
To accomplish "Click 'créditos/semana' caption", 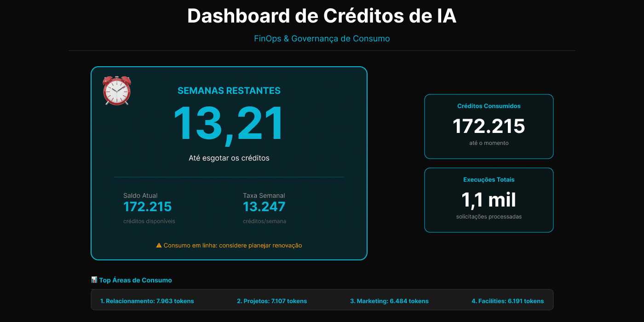I will (264, 221).
